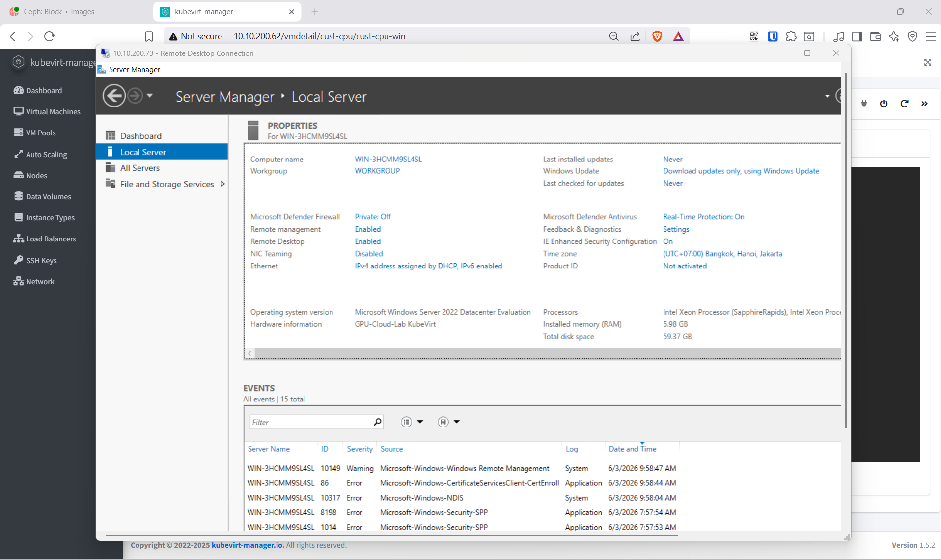This screenshot has width=941, height=560.
Task: Open Virtual Machines in kubevirt-manager
Action: click(47, 111)
